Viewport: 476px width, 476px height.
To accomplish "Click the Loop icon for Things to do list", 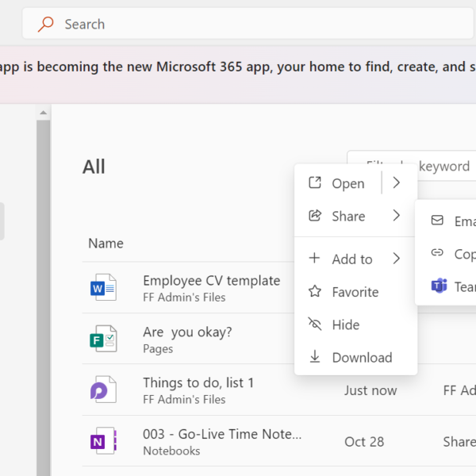I will pyautogui.click(x=103, y=390).
